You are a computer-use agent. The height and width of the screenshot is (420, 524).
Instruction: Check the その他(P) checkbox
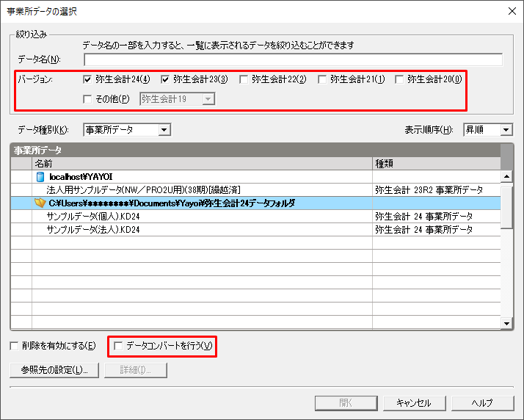coord(87,99)
